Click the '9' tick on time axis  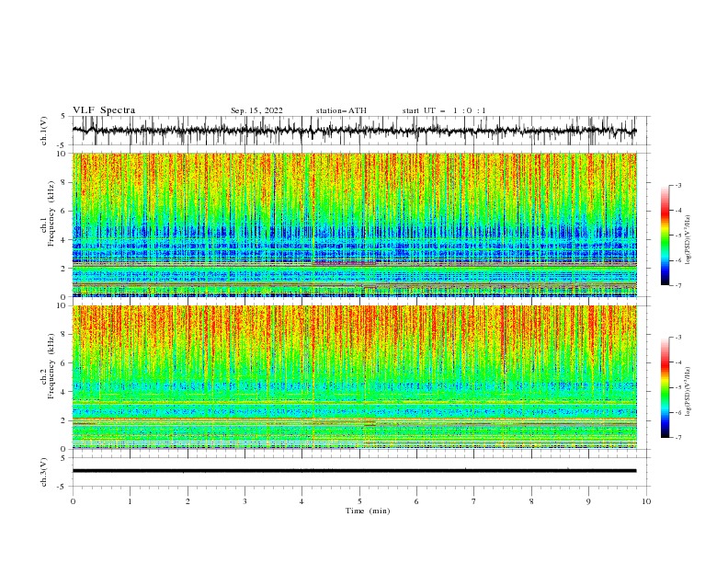pyautogui.click(x=588, y=501)
